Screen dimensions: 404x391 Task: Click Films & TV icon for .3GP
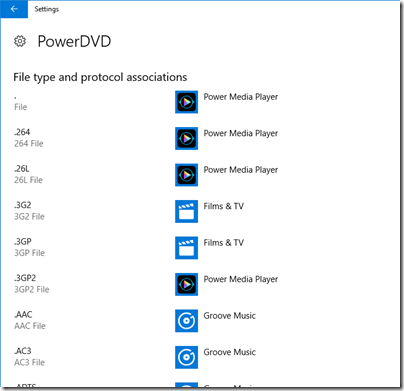coord(186,248)
